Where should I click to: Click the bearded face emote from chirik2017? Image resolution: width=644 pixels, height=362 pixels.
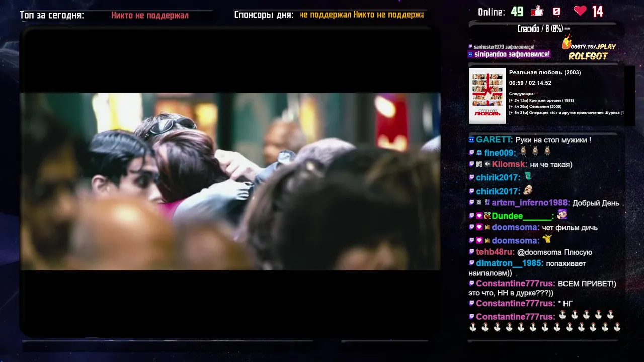pos(527,190)
